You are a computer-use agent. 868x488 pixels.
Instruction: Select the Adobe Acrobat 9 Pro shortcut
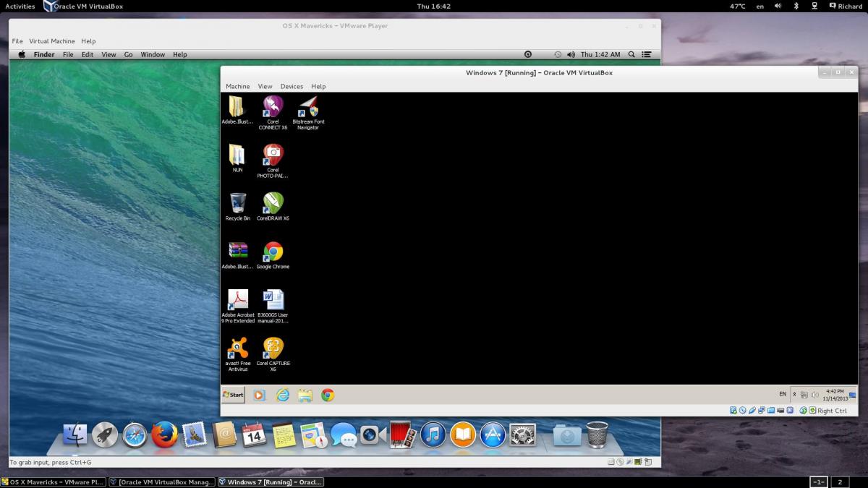(238, 306)
